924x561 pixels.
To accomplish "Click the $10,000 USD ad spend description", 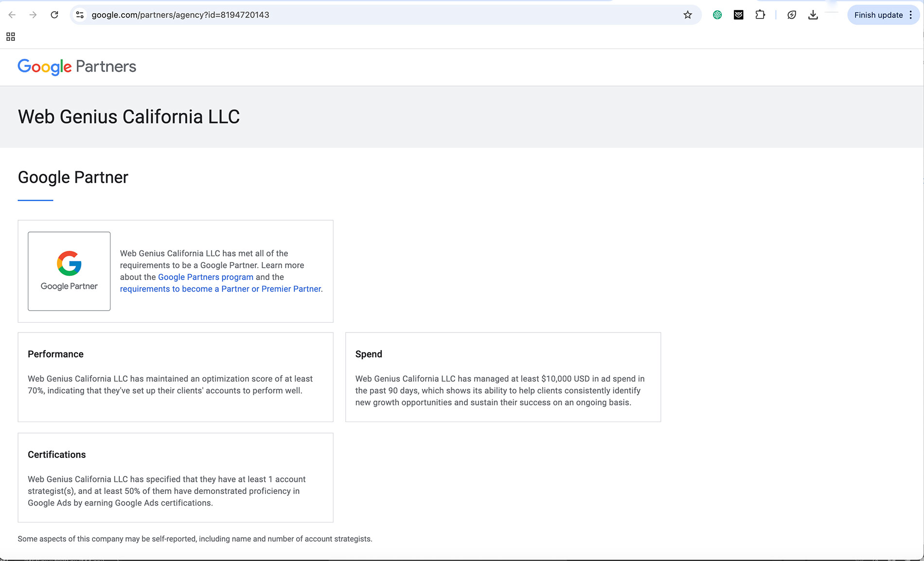I will (500, 390).
